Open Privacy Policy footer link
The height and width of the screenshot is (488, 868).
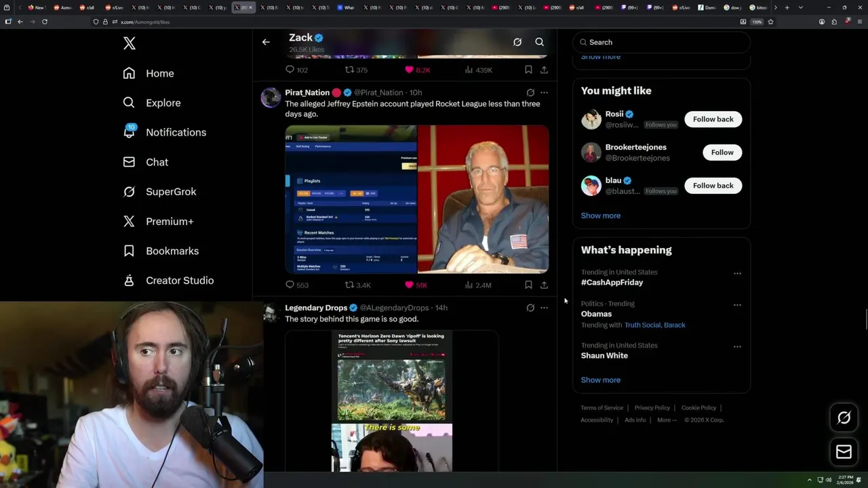(x=652, y=408)
